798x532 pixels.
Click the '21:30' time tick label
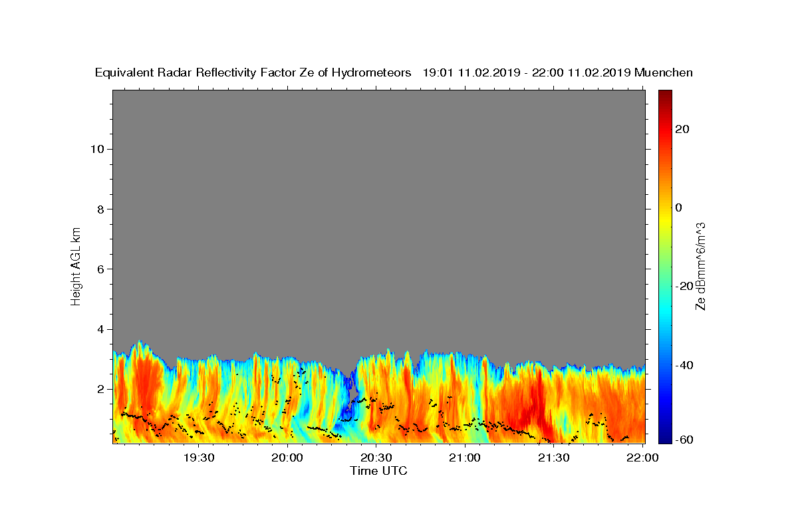coord(553,458)
